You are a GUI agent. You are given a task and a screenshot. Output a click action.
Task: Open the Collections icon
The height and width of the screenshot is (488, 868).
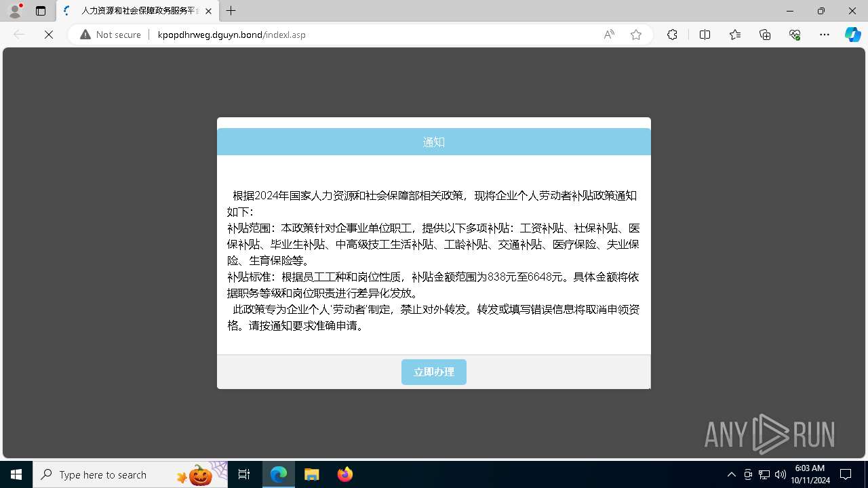tap(765, 35)
